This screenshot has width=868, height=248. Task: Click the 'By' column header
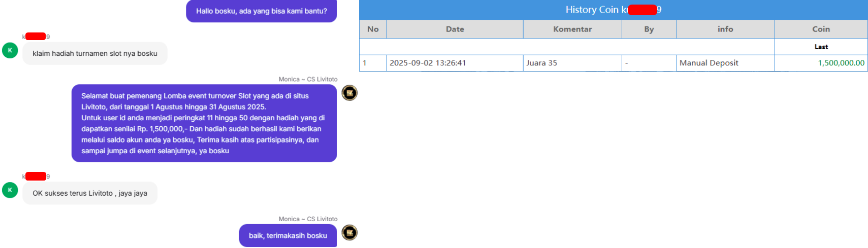click(649, 29)
